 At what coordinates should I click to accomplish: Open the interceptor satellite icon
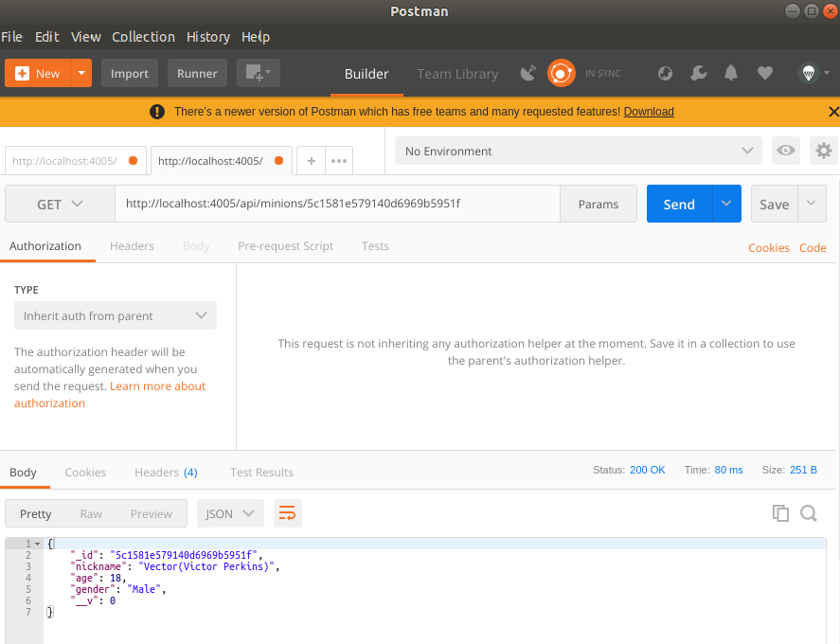click(x=528, y=73)
